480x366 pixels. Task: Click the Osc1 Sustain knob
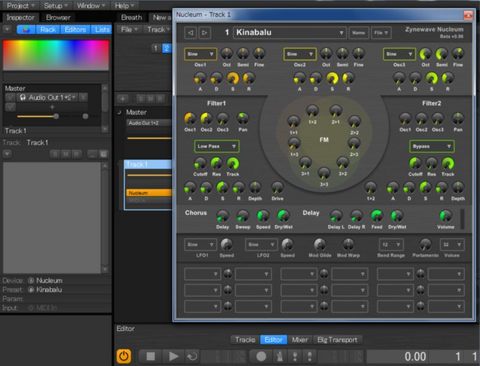coord(233,78)
